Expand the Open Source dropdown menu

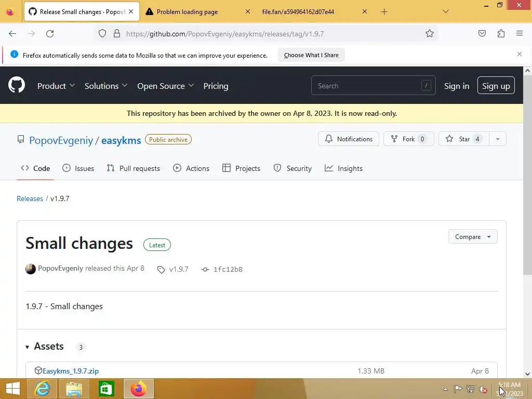pos(166,86)
